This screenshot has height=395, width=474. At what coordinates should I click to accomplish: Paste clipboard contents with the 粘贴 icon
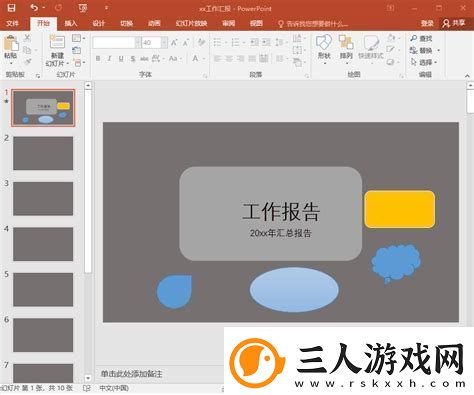(x=11, y=43)
